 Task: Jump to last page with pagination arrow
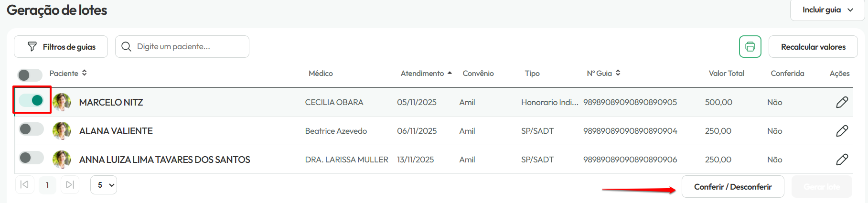coord(70,185)
